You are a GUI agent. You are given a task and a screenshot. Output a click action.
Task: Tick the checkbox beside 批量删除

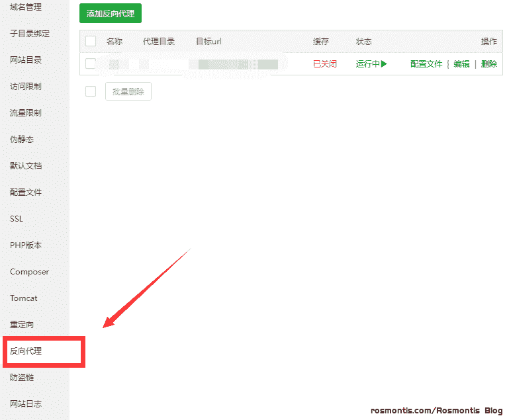click(91, 91)
